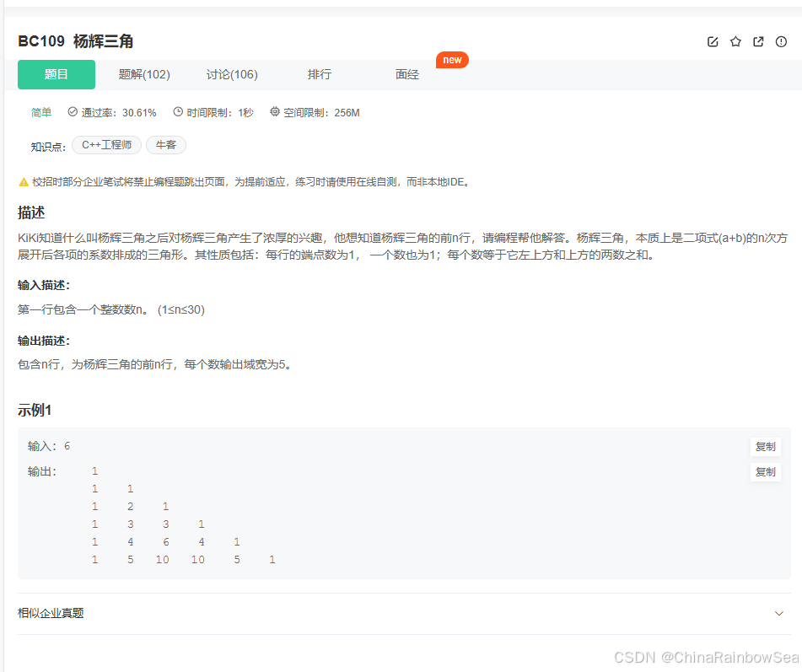Screen dimensions: 802x672
Task: Click the space limit chip icon
Action: click(x=275, y=111)
